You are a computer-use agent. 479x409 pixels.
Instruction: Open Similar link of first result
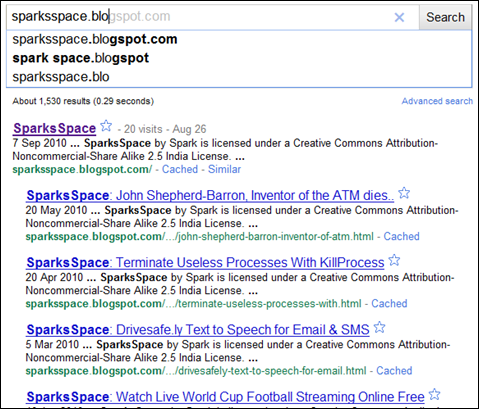tap(224, 169)
